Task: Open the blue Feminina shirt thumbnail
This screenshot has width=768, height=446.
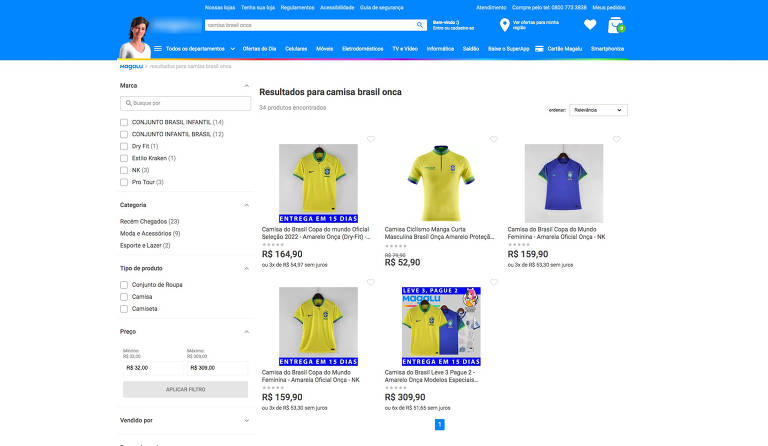Action: (564, 183)
